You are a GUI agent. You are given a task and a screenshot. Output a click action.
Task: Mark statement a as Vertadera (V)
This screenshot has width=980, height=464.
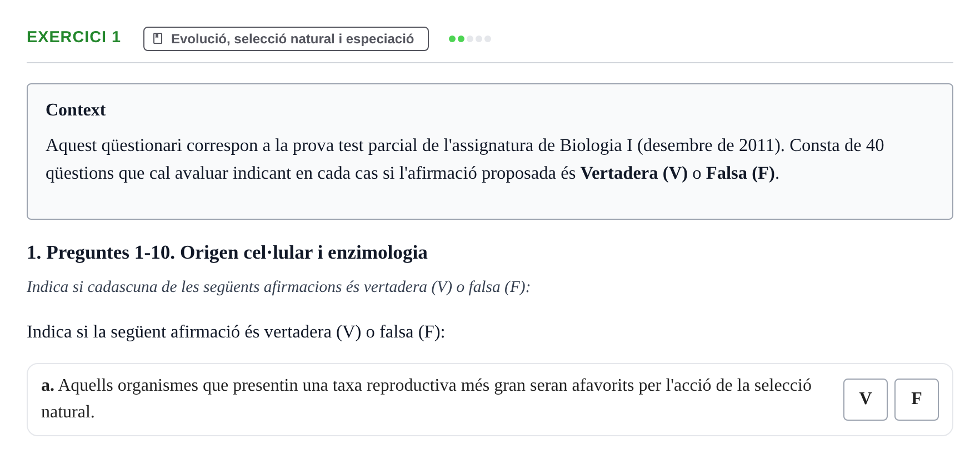pos(865,399)
